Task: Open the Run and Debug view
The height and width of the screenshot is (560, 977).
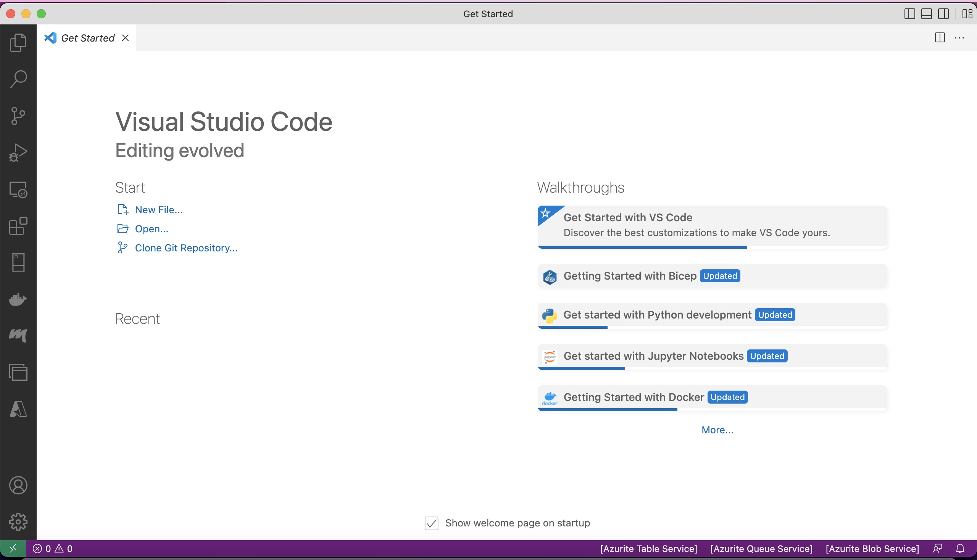Action: [x=18, y=152]
